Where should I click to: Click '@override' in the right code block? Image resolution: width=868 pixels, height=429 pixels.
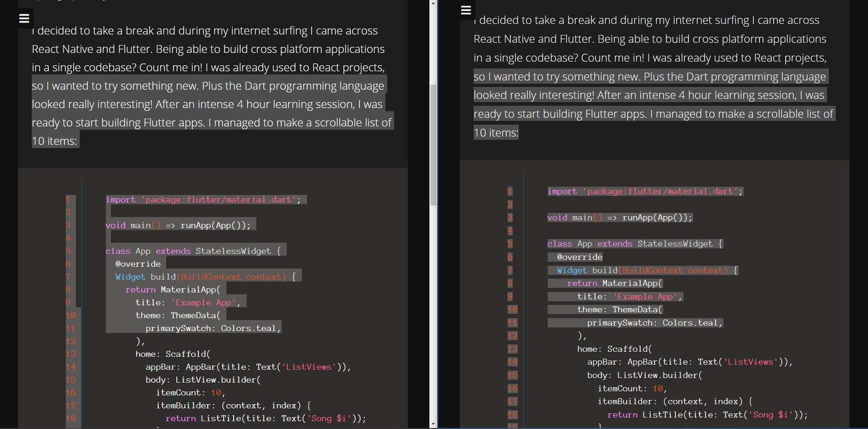click(x=580, y=257)
